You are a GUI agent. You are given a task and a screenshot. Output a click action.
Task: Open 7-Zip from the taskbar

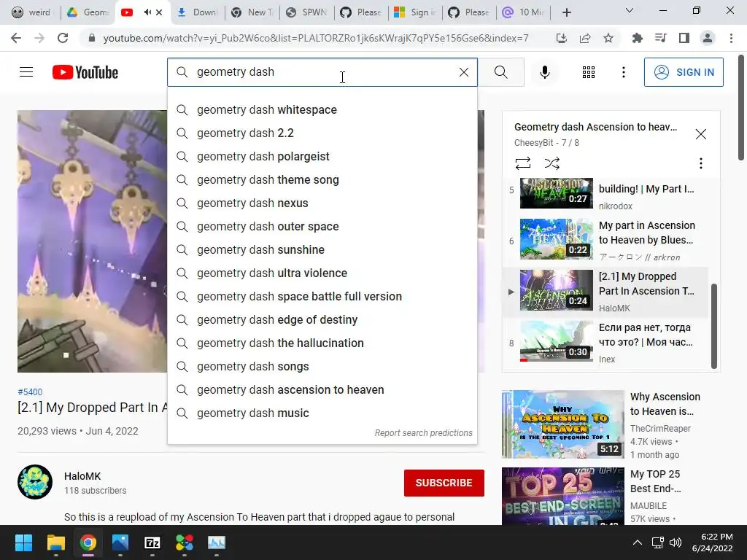pos(152,542)
